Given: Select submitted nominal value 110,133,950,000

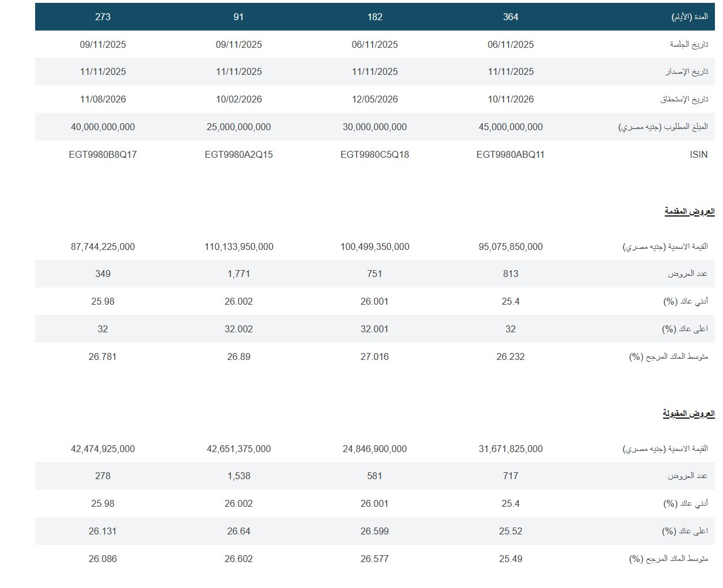Looking at the screenshot, I should [x=239, y=246].
